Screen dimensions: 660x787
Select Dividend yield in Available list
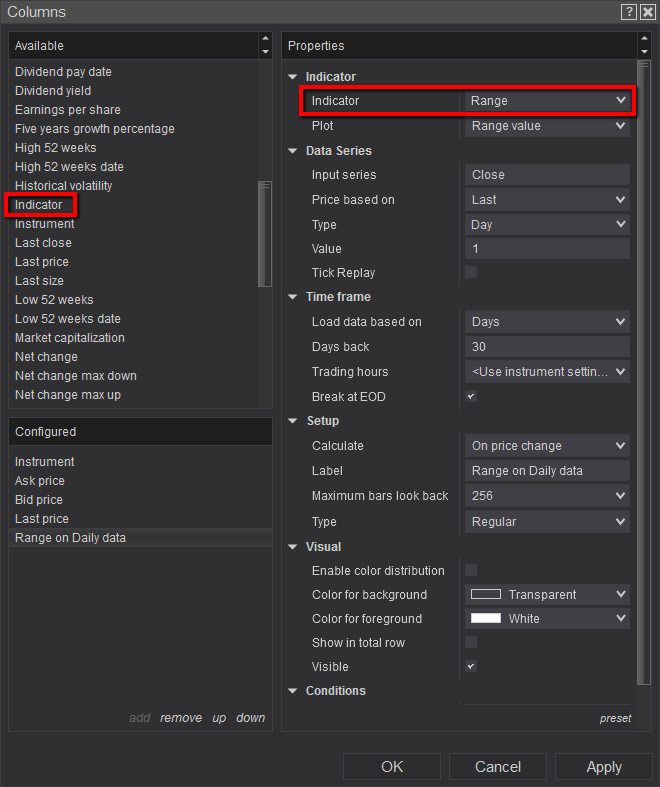(x=53, y=91)
